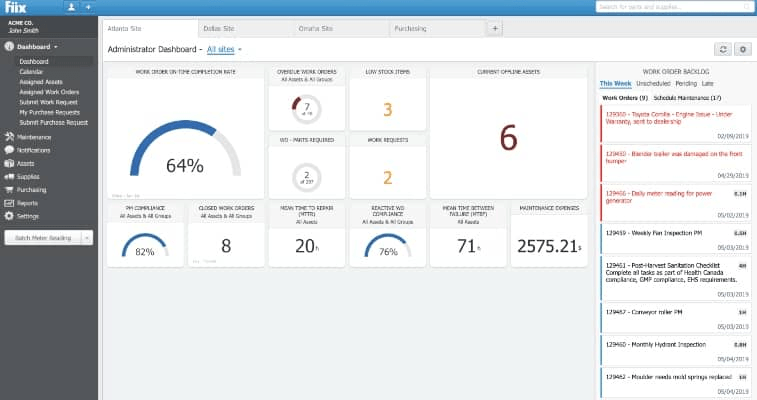The image size is (757, 400).
Task: Open the Purchasing tab
Action: click(x=437, y=28)
